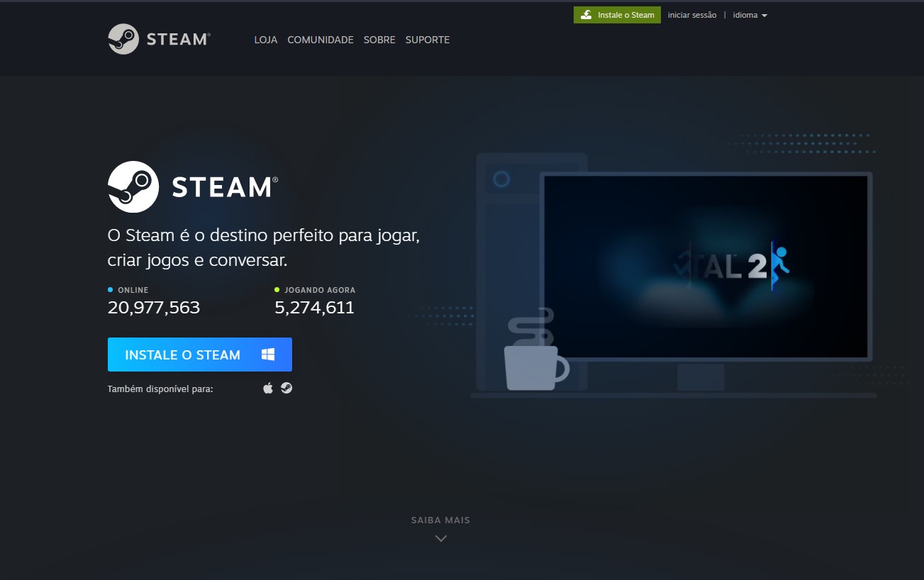This screenshot has height=580, width=924.
Task: Click the SAIBA MAIS link
Action: pyautogui.click(x=440, y=520)
